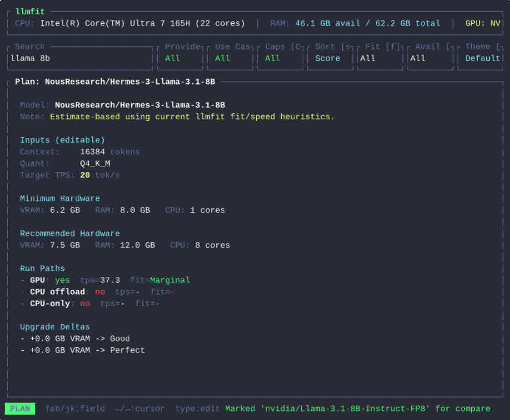Screen dimensions: 510x420
Task: Click the 'Estimate-based' note text
Action: (193, 116)
